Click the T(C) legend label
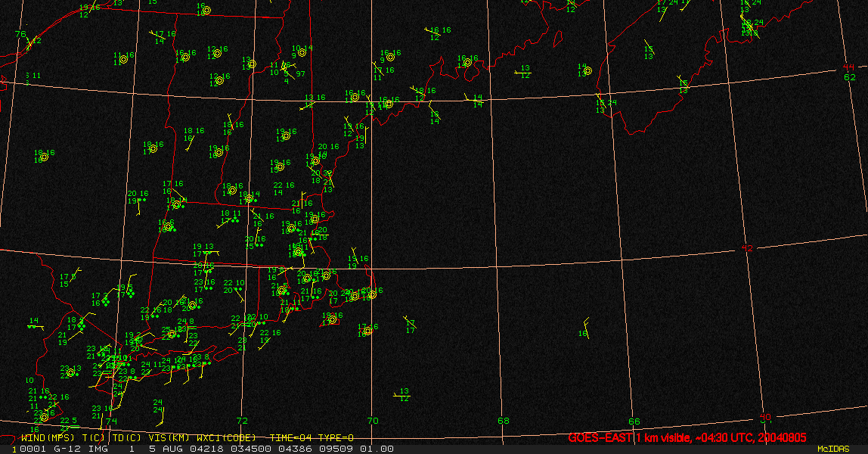 pos(94,438)
